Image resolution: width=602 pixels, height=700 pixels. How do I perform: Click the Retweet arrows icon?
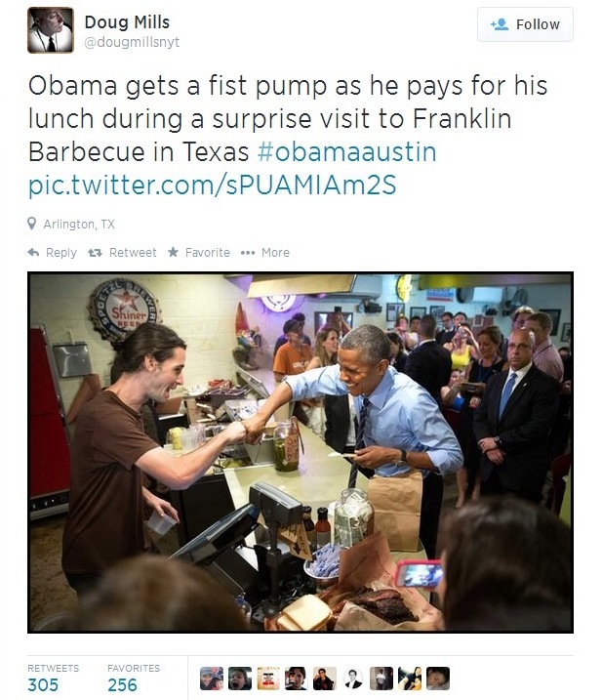(95, 253)
